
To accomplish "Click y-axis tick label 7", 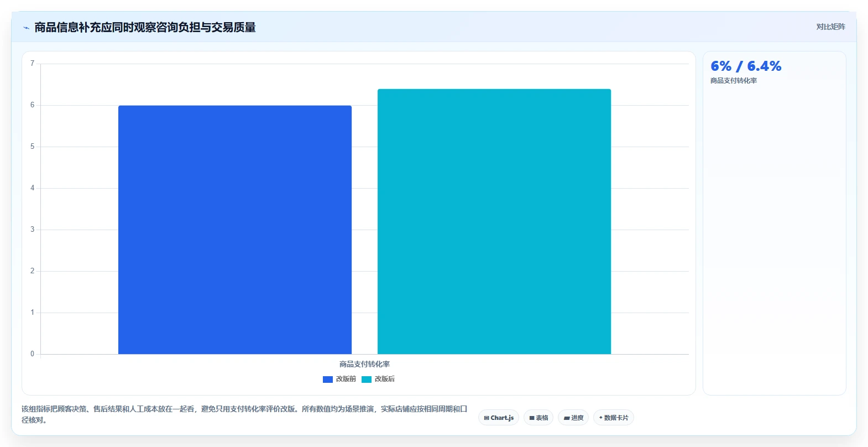I will (32, 64).
